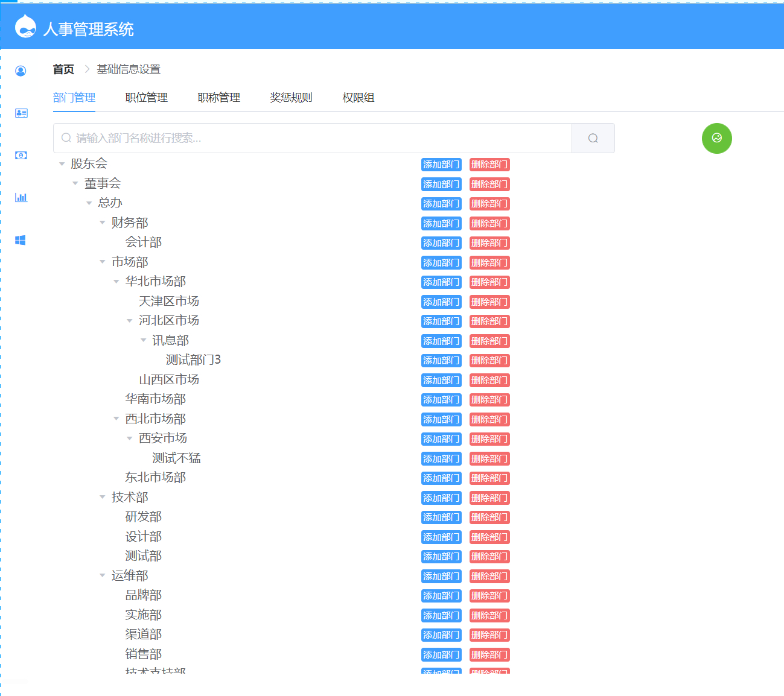Click the Drupal-style logo in header
Screen dimensions: 784x696
point(25,26)
